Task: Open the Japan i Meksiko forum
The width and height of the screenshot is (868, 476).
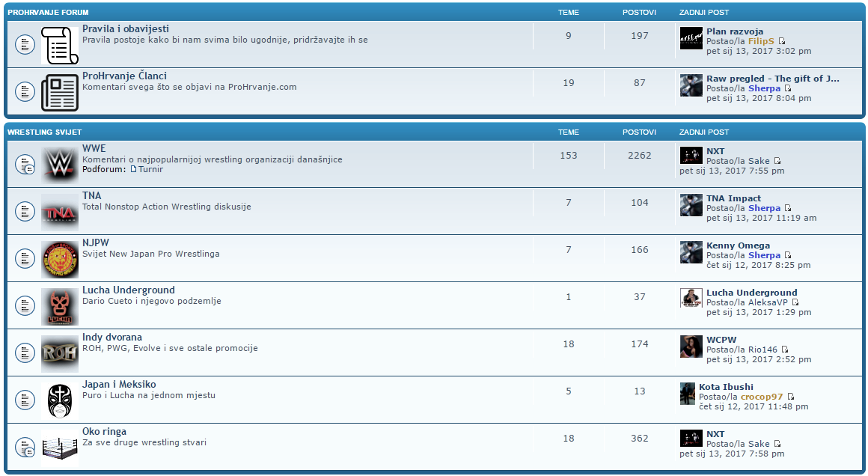Action: point(119,384)
